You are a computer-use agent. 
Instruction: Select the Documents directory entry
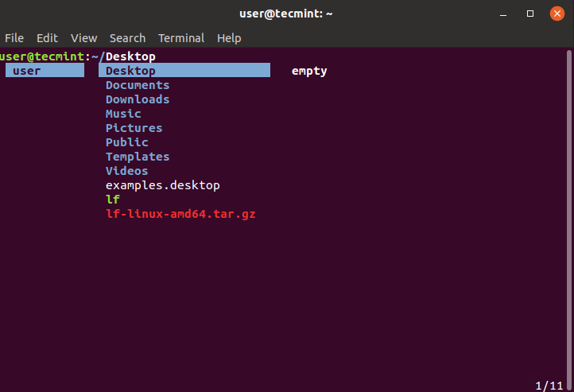tap(138, 85)
